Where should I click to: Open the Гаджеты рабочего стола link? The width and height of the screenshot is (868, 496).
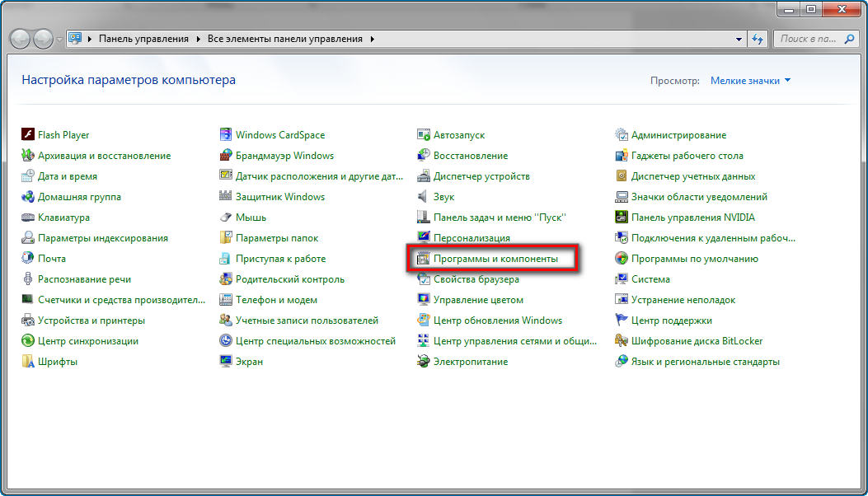(x=687, y=156)
